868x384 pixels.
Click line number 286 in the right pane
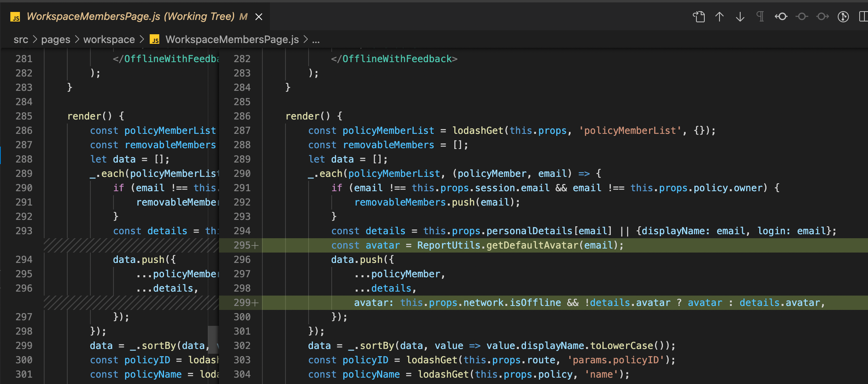tap(242, 116)
